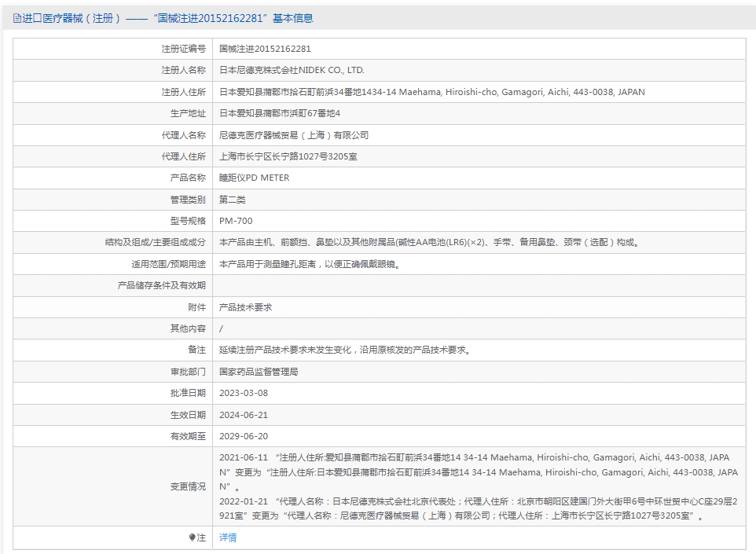Click the 2021-06-11 change record entry

point(479,472)
